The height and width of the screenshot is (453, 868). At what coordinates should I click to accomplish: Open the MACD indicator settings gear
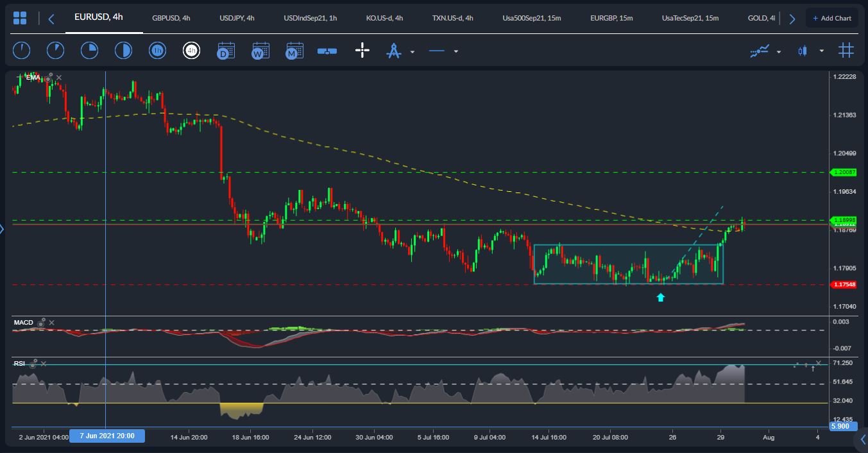tap(42, 323)
